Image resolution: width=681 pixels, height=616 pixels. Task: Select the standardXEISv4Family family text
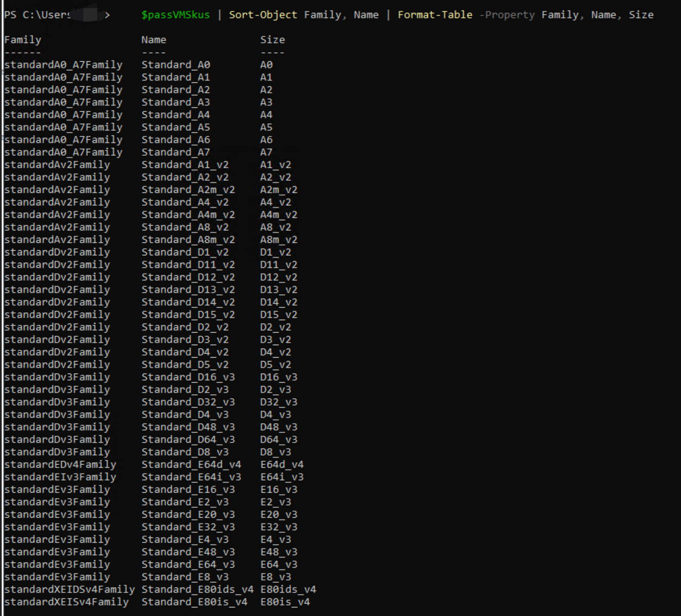pos(66,602)
